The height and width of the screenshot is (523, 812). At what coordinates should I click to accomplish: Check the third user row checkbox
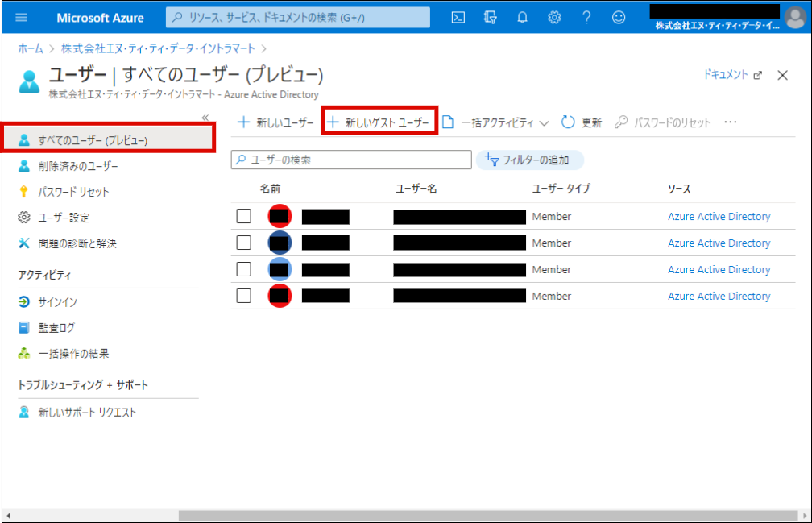click(243, 269)
